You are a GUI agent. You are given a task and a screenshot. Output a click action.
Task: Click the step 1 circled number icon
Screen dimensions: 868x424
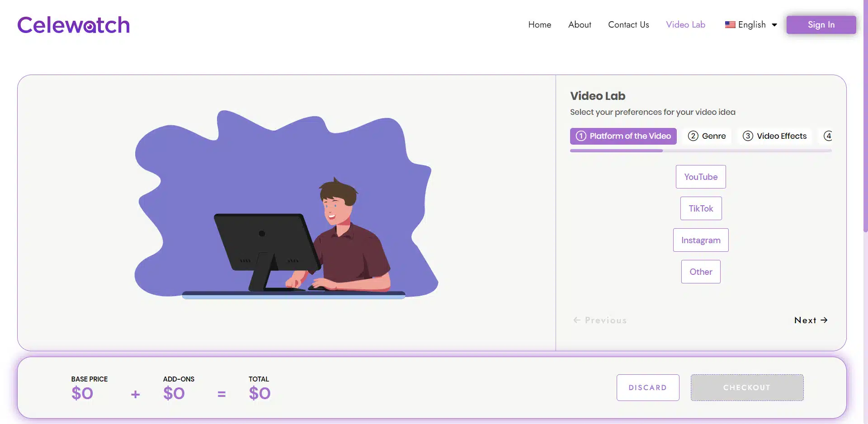point(581,136)
